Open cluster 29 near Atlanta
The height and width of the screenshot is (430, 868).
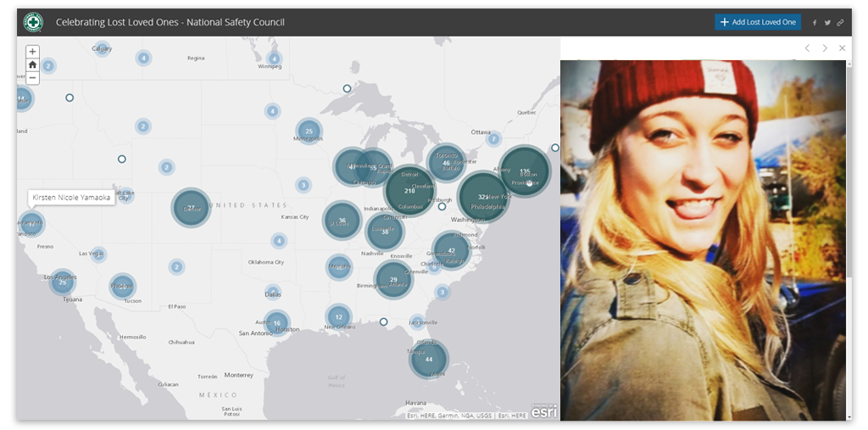[393, 279]
